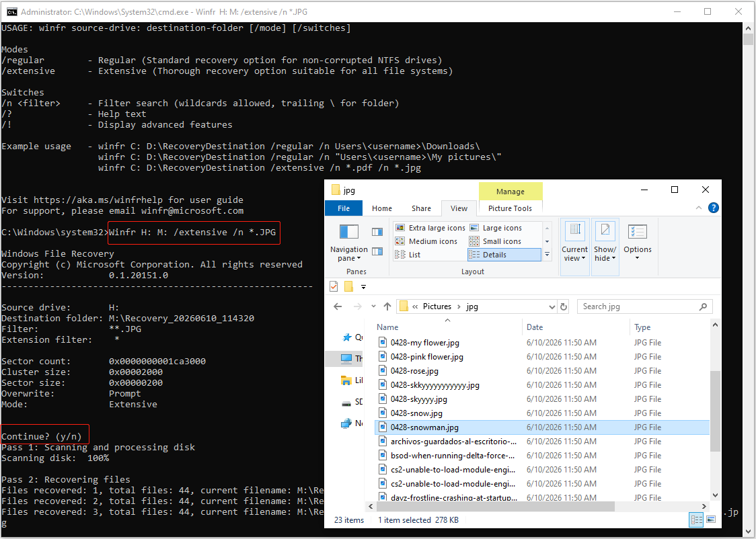The image size is (756, 539).
Task: Click the 0428-snowman.jpg file icon
Action: tap(383, 427)
